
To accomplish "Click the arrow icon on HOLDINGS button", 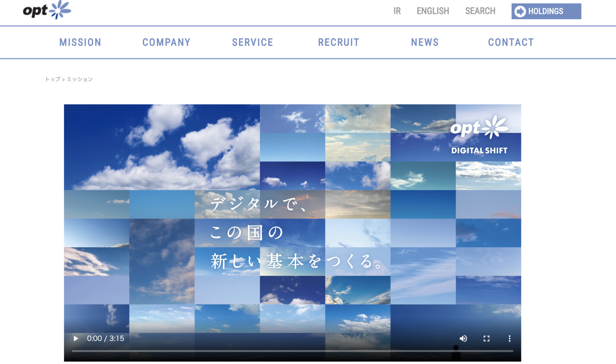I will tap(520, 11).
